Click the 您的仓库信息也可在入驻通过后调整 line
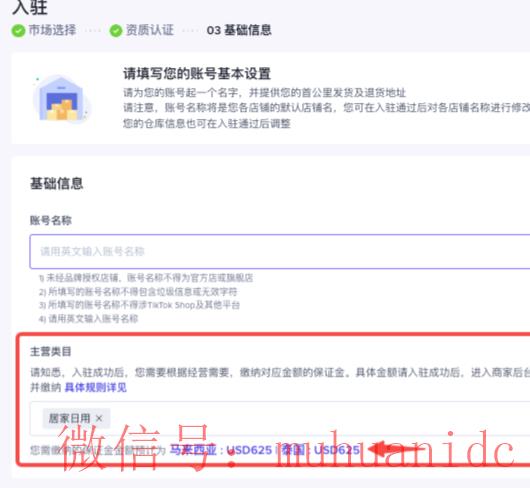Image resolution: width=530 pixels, height=488 pixels. pos(207,123)
